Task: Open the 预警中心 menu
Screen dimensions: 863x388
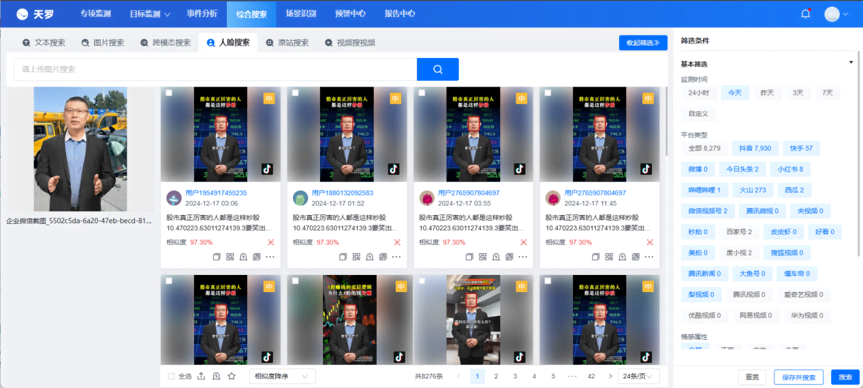Action: (350, 14)
